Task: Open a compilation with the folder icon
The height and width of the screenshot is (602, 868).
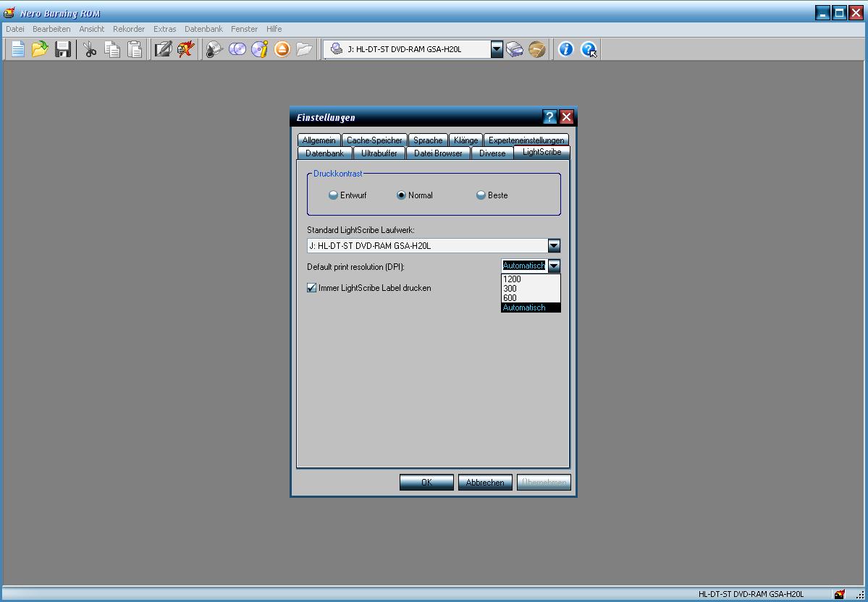Action: [40, 49]
